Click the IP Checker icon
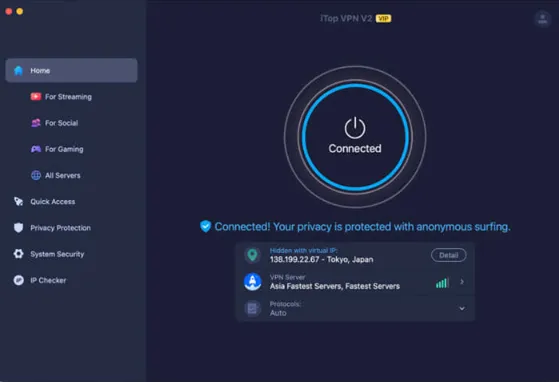559x382 pixels. (x=19, y=280)
